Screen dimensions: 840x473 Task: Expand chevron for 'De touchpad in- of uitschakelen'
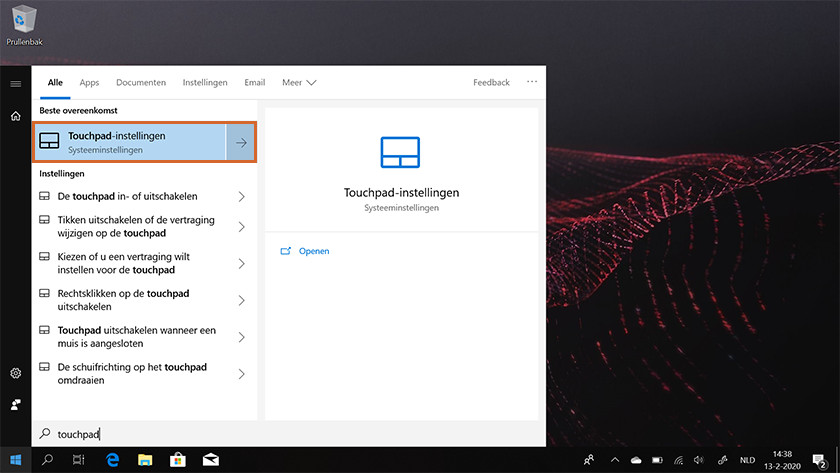(242, 197)
